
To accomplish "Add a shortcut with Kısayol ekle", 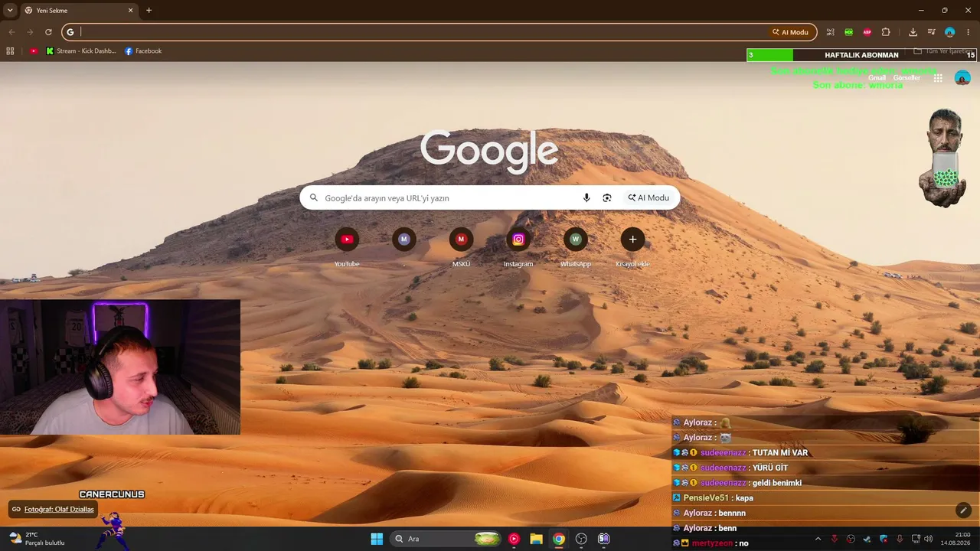I will (x=632, y=246).
